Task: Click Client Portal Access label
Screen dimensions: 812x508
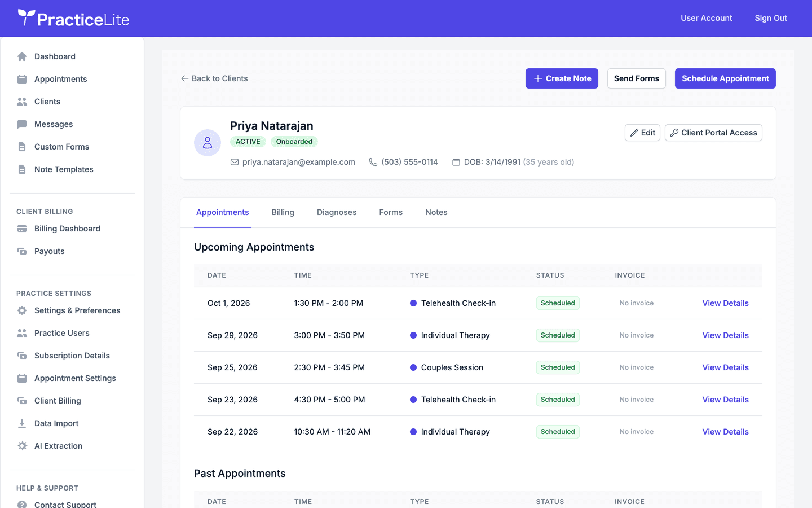Action: pos(719,133)
